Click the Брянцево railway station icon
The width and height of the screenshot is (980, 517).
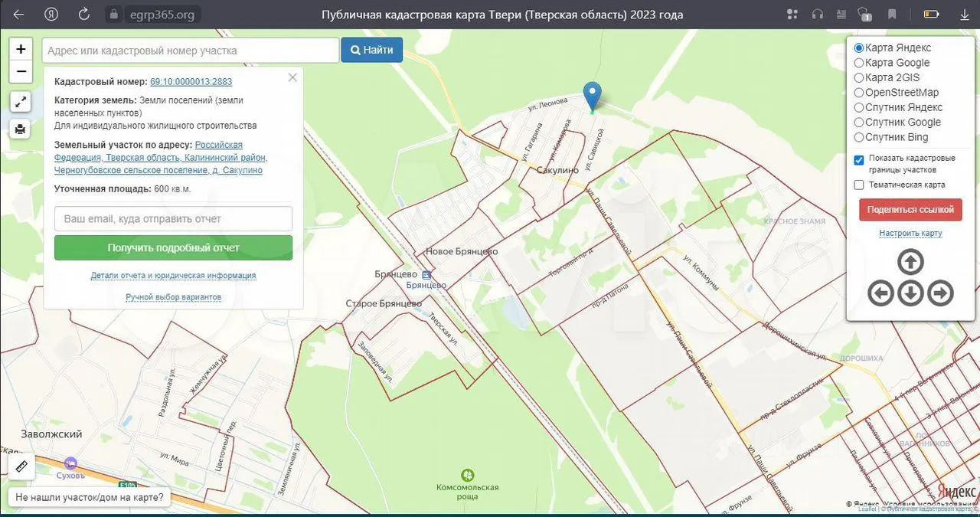click(x=426, y=274)
